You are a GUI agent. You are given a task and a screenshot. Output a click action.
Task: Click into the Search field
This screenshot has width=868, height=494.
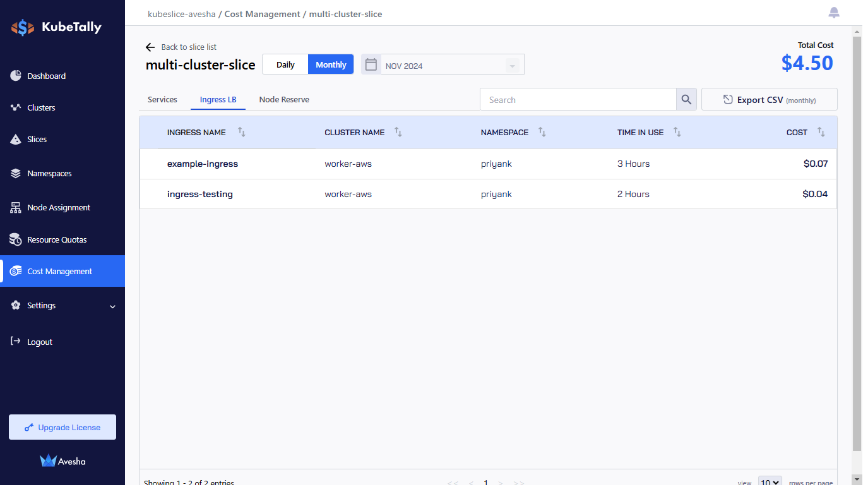578,100
